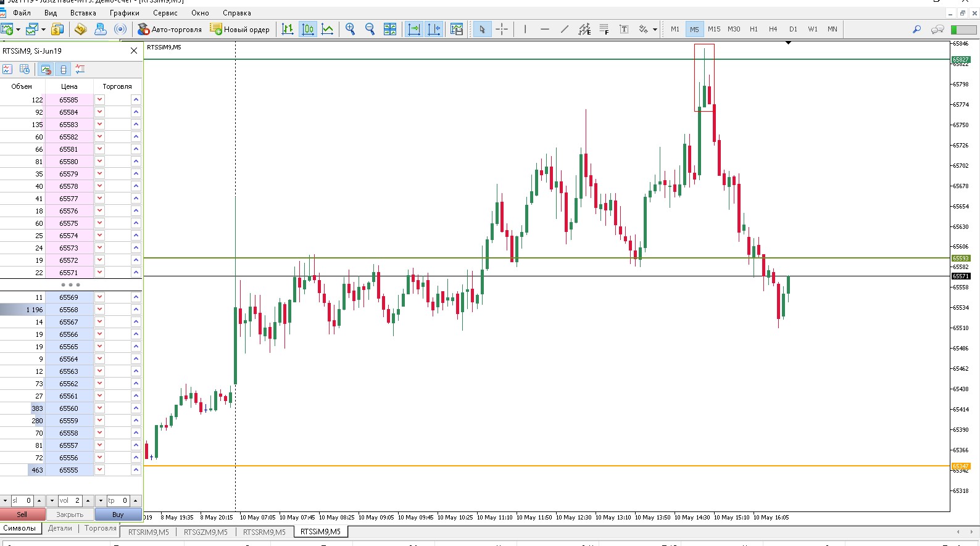Switch chart to bar chart mode
This screenshot has height=546, width=980.
coord(288,29)
